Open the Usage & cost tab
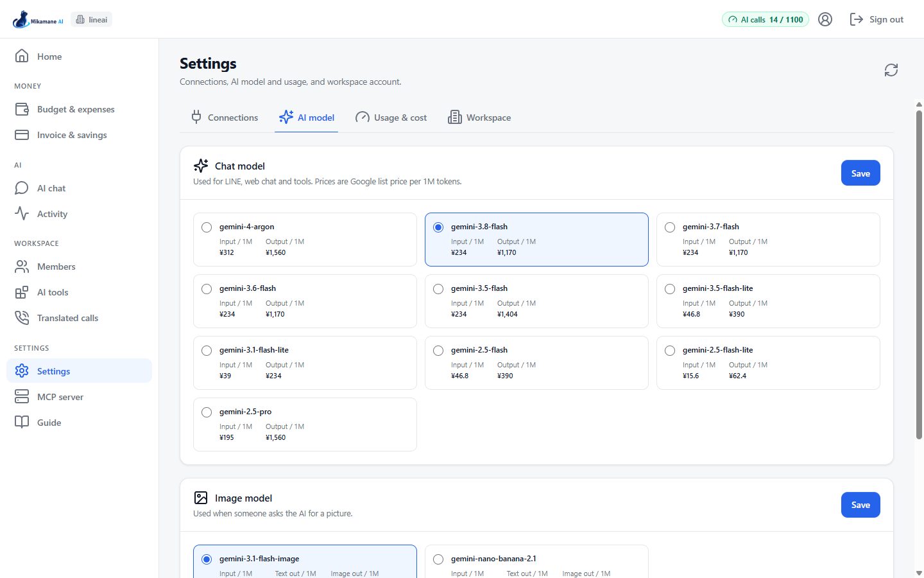The image size is (924, 578). [391, 118]
